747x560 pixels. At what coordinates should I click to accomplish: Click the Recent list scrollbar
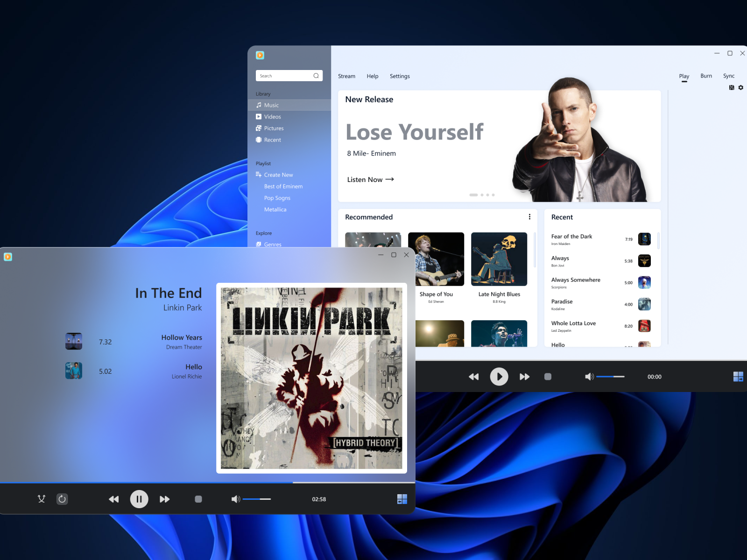coord(658,241)
